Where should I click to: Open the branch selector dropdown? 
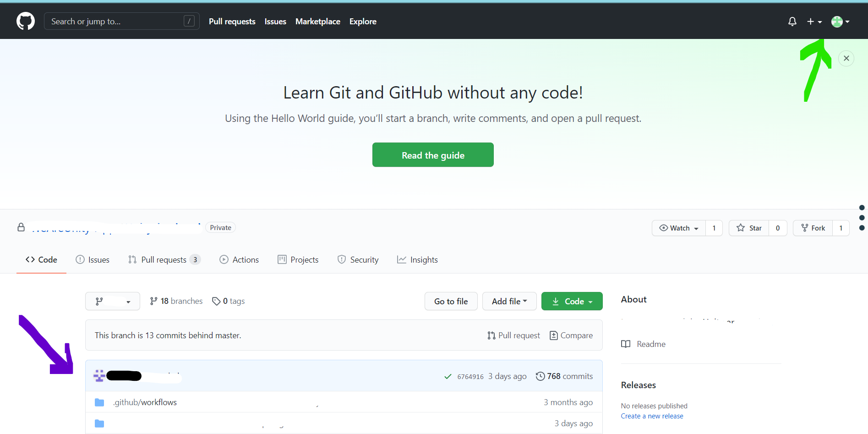pyautogui.click(x=113, y=301)
